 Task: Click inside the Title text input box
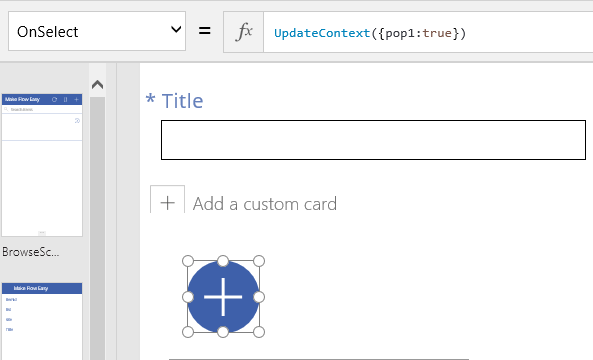pos(373,140)
